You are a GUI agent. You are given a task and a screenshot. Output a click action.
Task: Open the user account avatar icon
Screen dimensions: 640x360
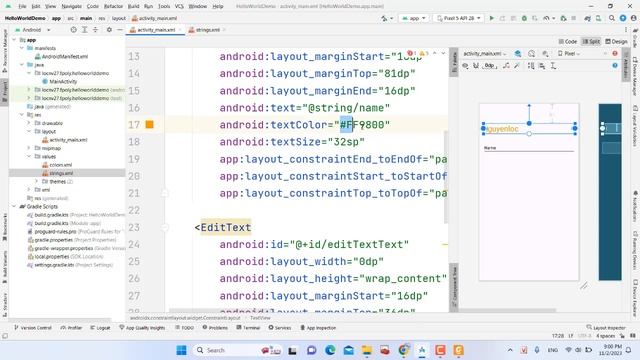[633, 18]
